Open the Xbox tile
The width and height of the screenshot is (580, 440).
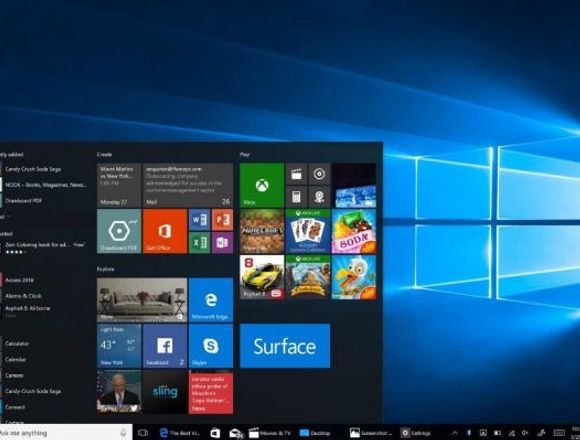pos(262,185)
